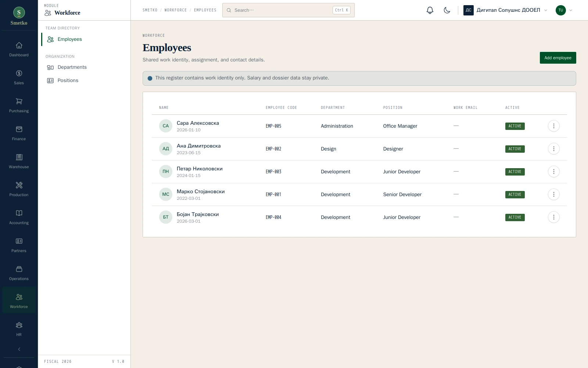Screen dimensions: 588x368
Task: Open the HR module
Action: point(19,329)
